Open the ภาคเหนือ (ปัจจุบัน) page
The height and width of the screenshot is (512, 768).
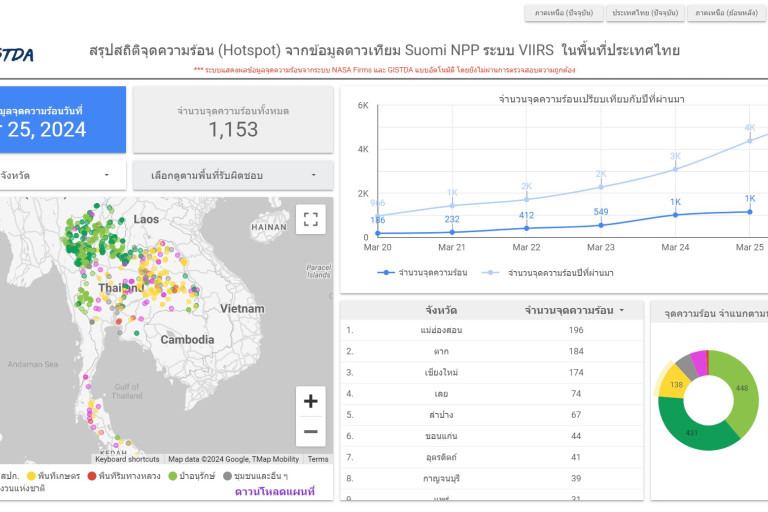coord(563,13)
